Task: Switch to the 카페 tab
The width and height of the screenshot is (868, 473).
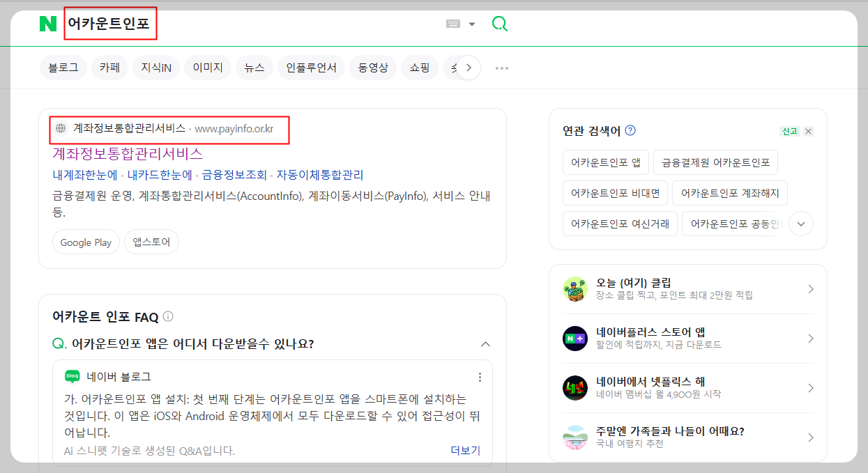Action: [x=109, y=68]
